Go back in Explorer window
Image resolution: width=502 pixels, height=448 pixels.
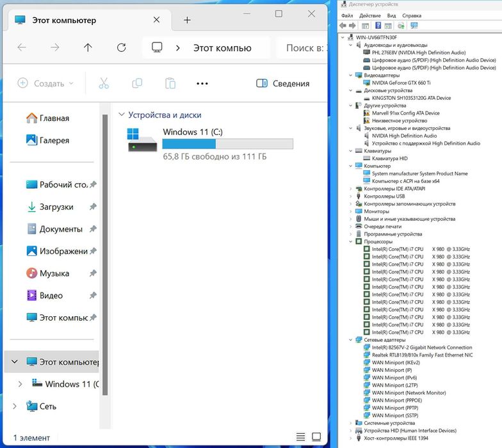click(x=22, y=47)
